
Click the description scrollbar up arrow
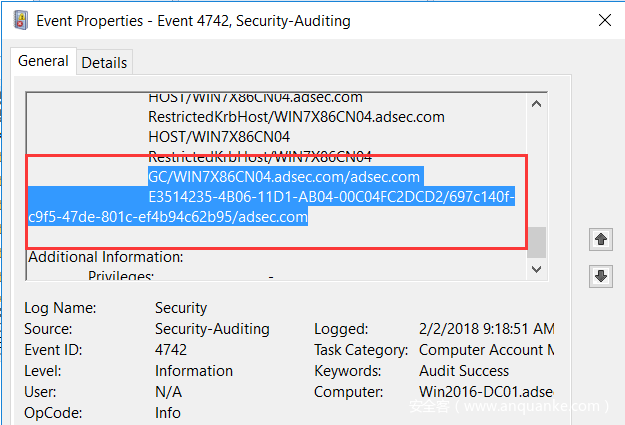tap(537, 104)
